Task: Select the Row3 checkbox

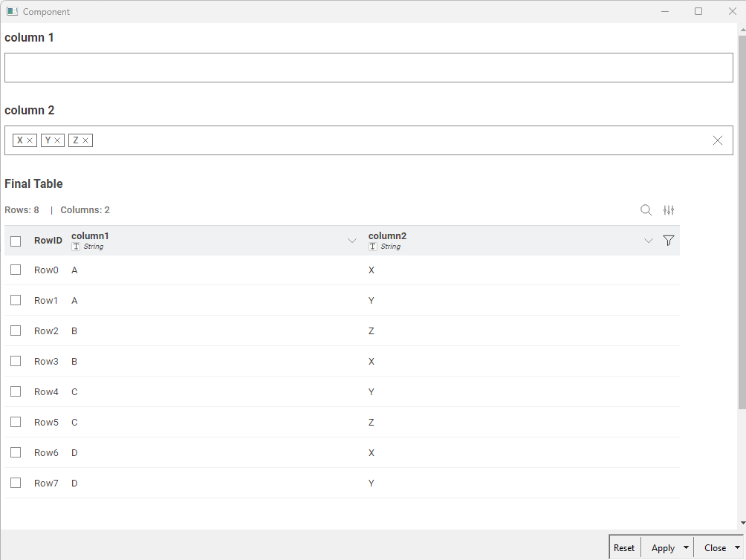Action: [x=16, y=361]
